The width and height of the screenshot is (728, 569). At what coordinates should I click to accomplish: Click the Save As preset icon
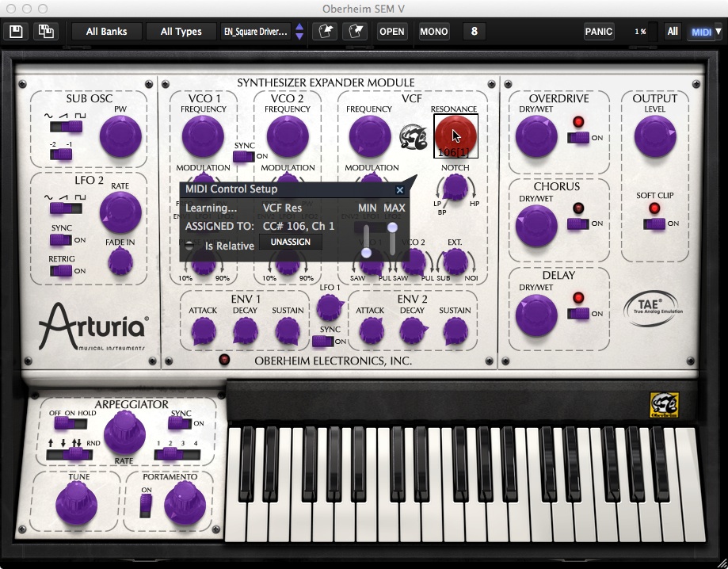click(x=46, y=32)
